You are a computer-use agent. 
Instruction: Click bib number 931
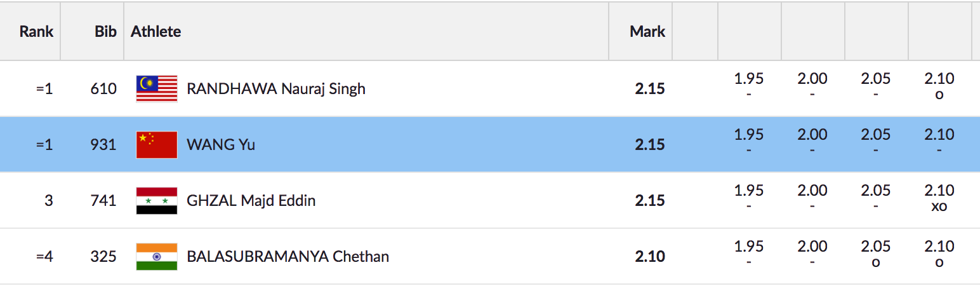click(103, 144)
